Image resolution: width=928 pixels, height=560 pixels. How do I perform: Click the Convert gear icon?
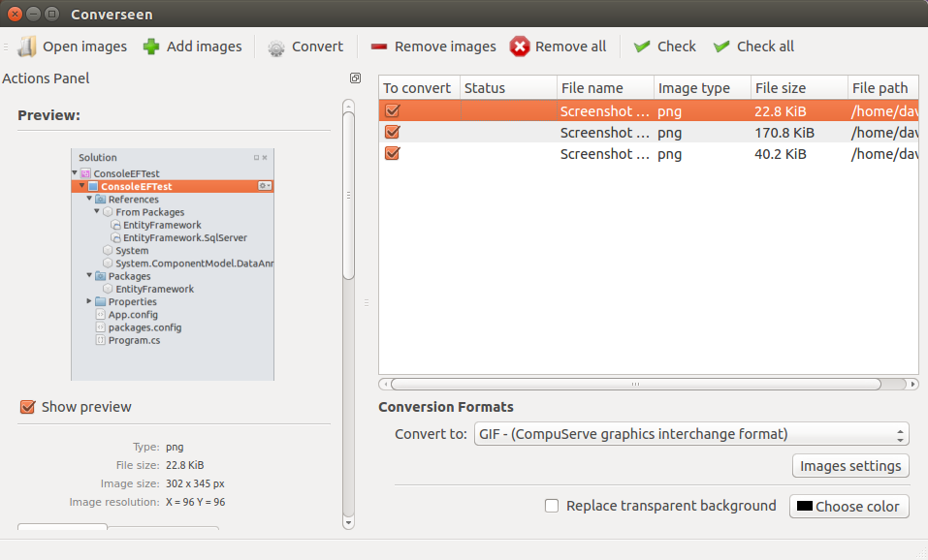[x=275, y=47]
